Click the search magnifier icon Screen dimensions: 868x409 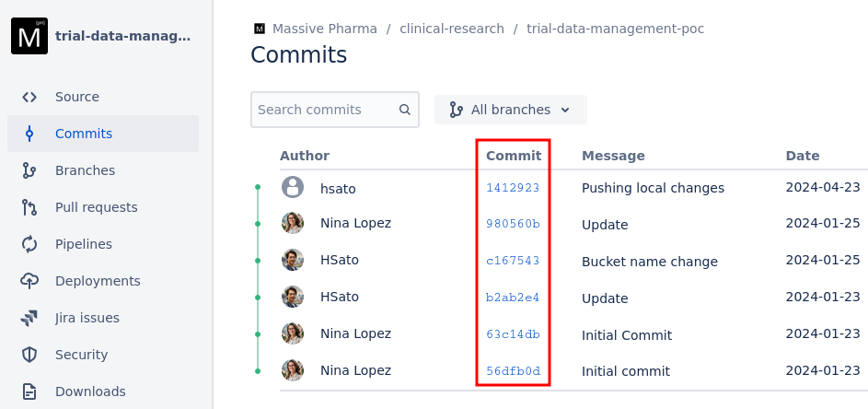pos(404,110)
